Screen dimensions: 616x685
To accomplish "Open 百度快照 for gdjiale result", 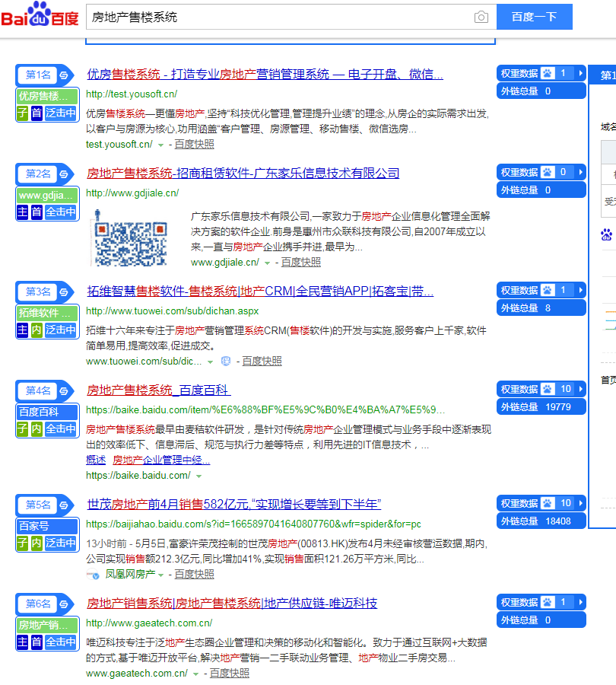I will (x=301, y=262).
